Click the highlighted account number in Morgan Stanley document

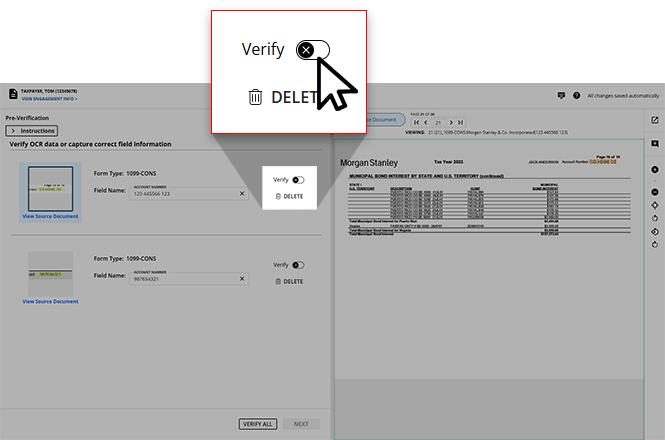click(x=603, y=162)
